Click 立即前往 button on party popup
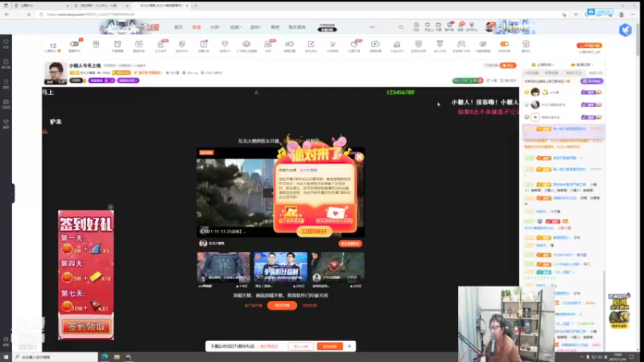This screenshot has height=362, width=644. (x=314, y=232)
